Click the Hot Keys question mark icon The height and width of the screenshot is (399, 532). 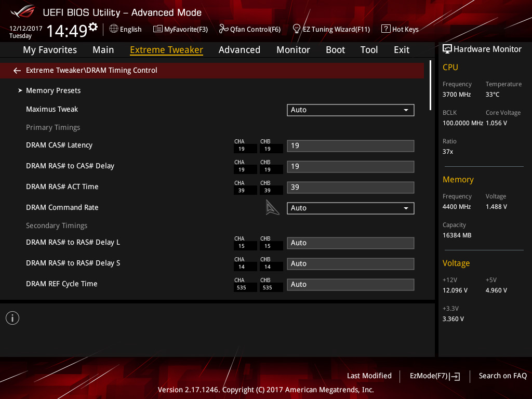[x=386, y=29]
